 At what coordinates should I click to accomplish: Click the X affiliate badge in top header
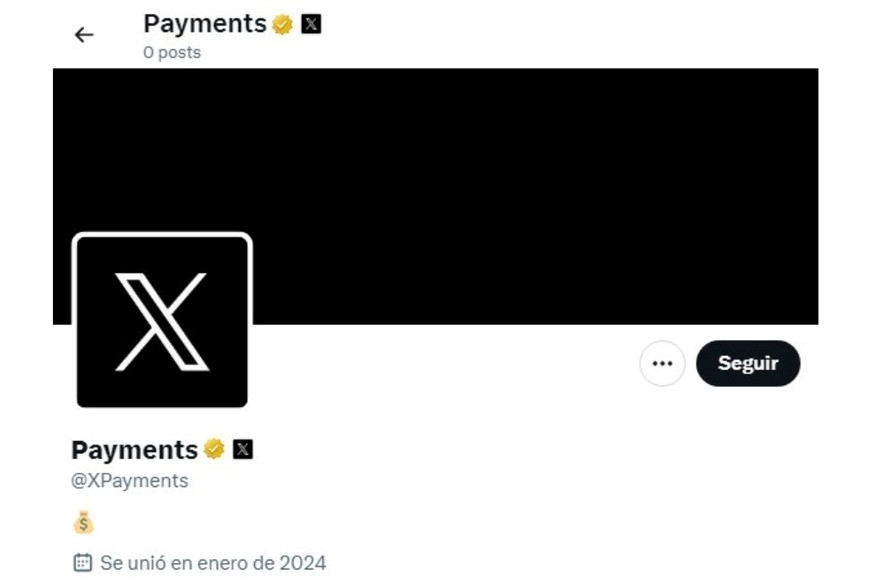point(311,24)
